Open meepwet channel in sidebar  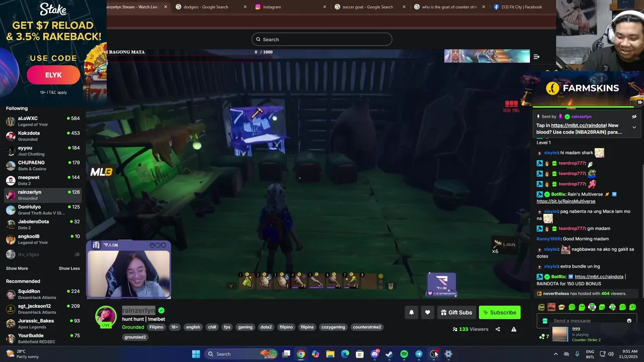(x=43, y=180)
